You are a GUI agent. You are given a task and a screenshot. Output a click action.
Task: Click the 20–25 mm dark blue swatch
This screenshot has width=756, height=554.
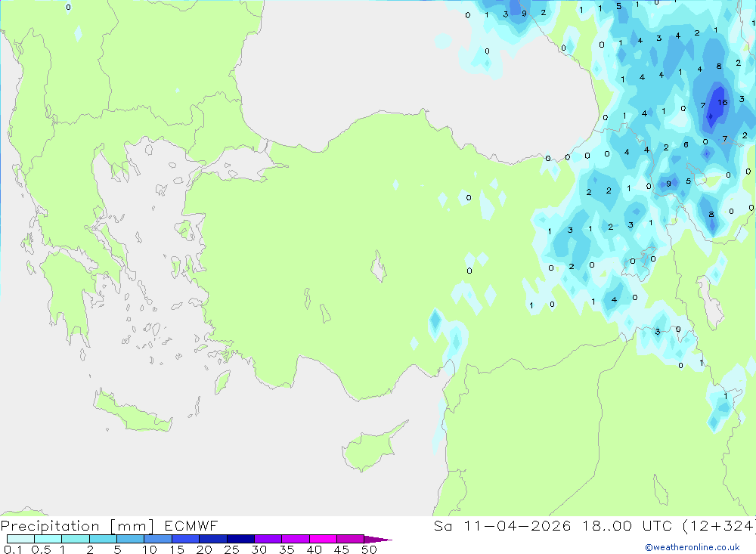213,539
